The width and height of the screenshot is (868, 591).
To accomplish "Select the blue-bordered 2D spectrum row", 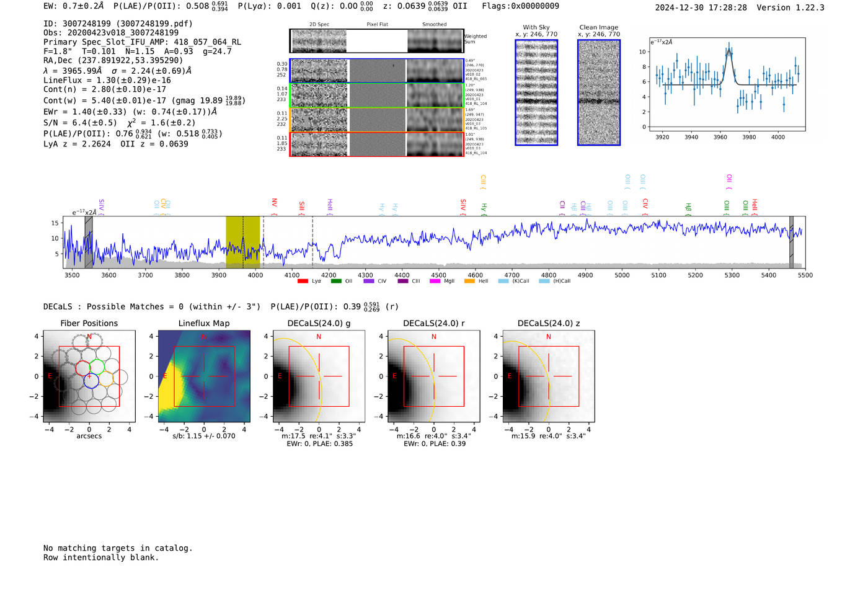I will [376, 71].
